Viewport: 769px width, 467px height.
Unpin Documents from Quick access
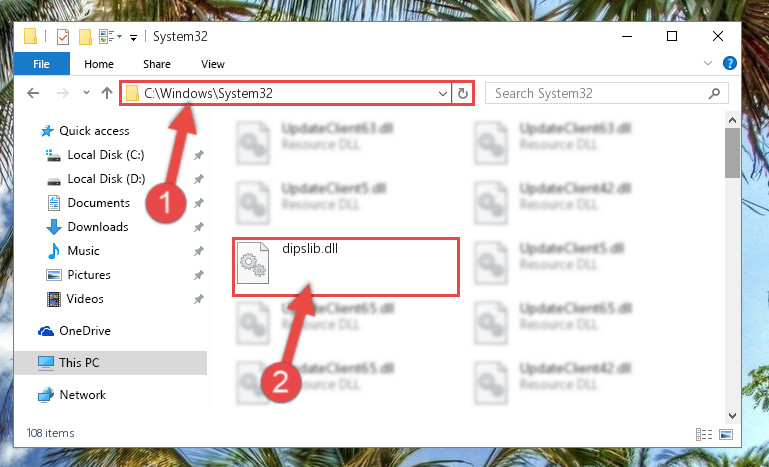coord(199,203)
